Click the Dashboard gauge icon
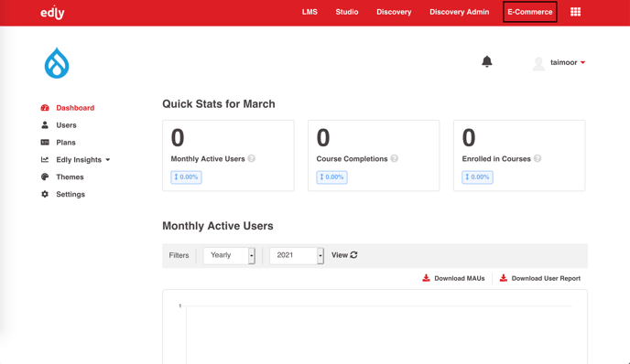 tap(45, 108)
